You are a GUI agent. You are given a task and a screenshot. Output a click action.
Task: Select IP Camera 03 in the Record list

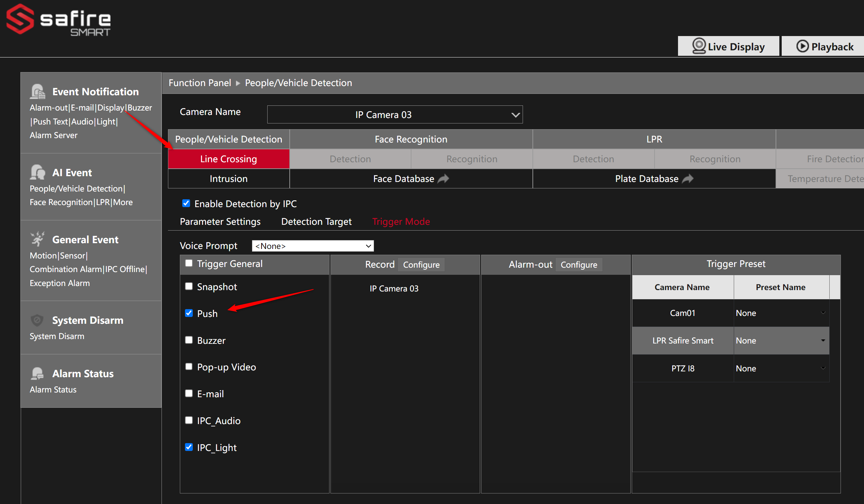pyautogui.click(x=394, y=288)
